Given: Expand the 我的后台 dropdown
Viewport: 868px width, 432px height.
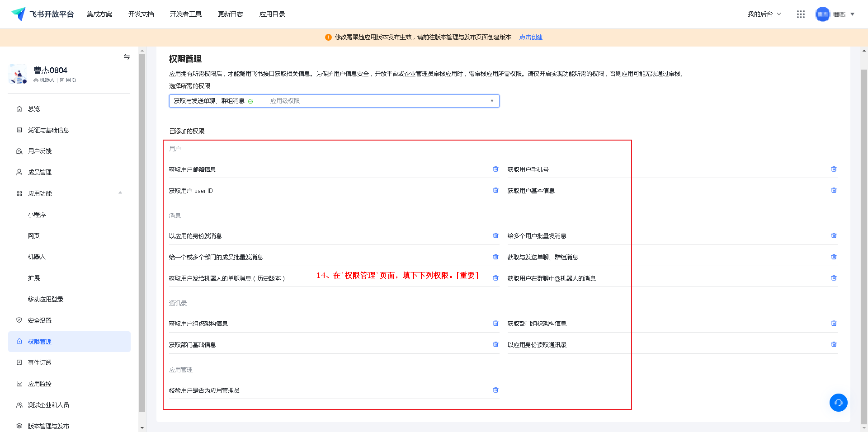Looking at the screenshot, I should pos(764,14).
